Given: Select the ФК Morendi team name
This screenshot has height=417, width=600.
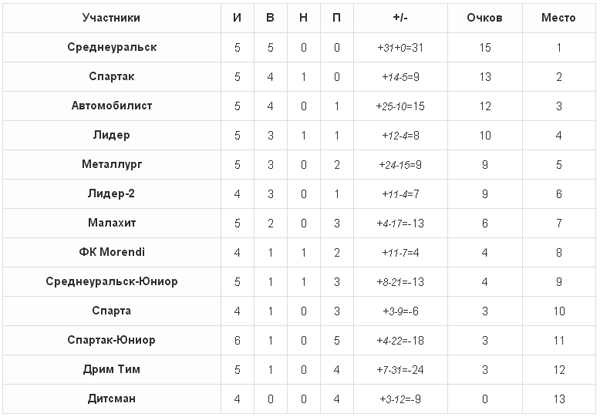Looking at the screenshot, I should click(x=112, y=252).
